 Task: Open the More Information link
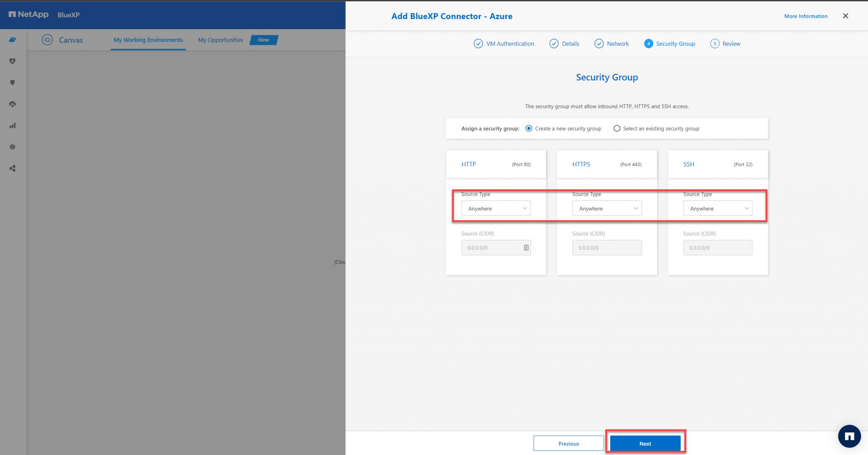tap(805, 16)
